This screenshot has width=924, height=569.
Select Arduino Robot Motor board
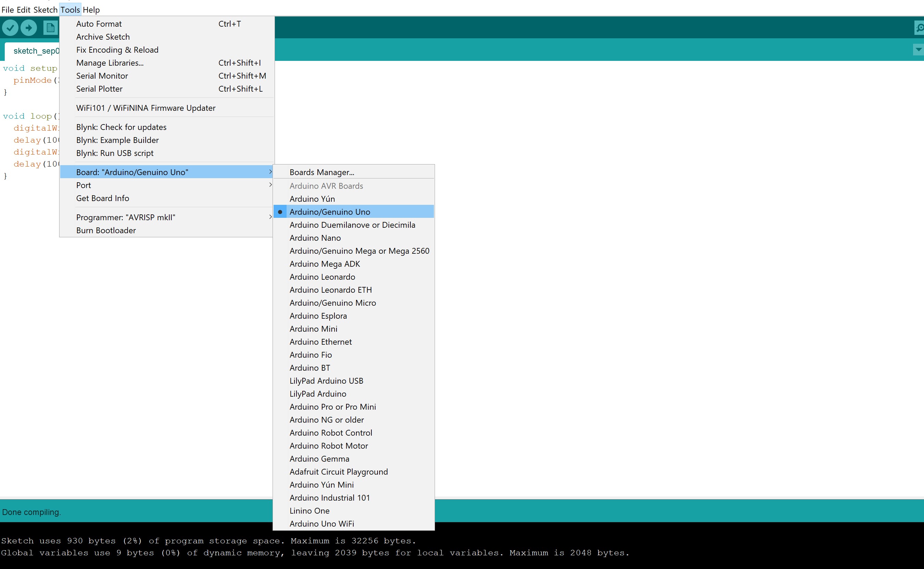353,446
